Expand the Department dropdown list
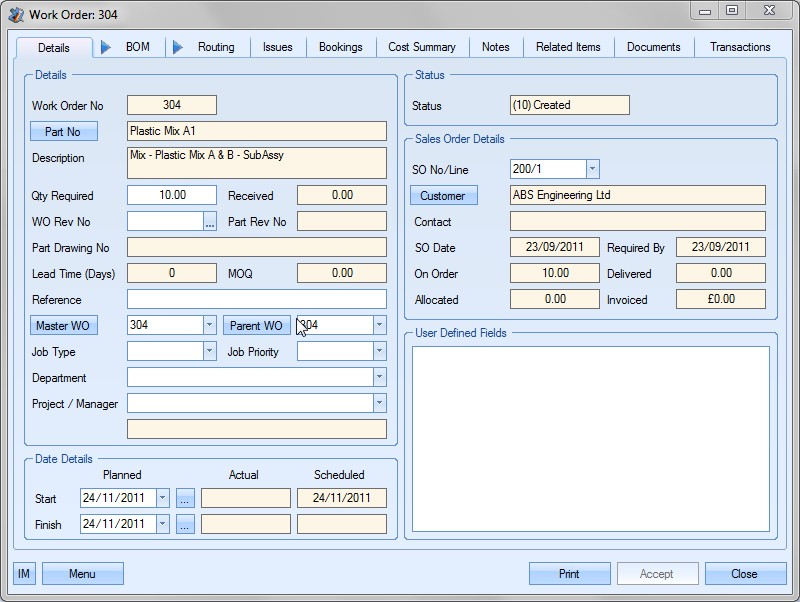800x602 pixels. (379, 377)
